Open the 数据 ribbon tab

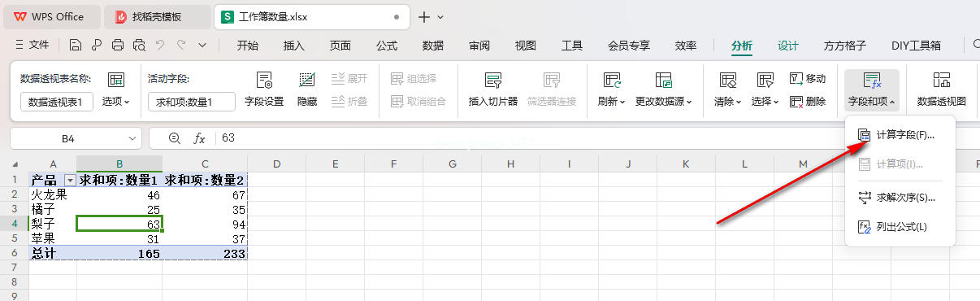pos(433,46)
